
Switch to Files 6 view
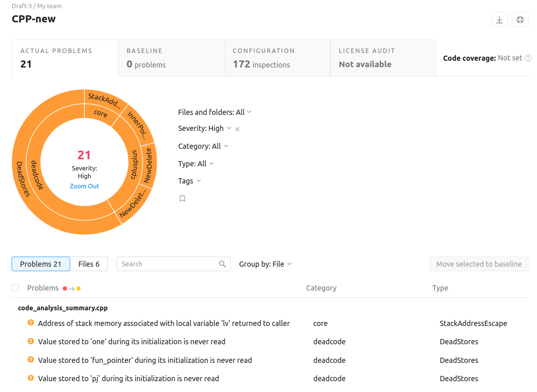click(x=89, y=264)
